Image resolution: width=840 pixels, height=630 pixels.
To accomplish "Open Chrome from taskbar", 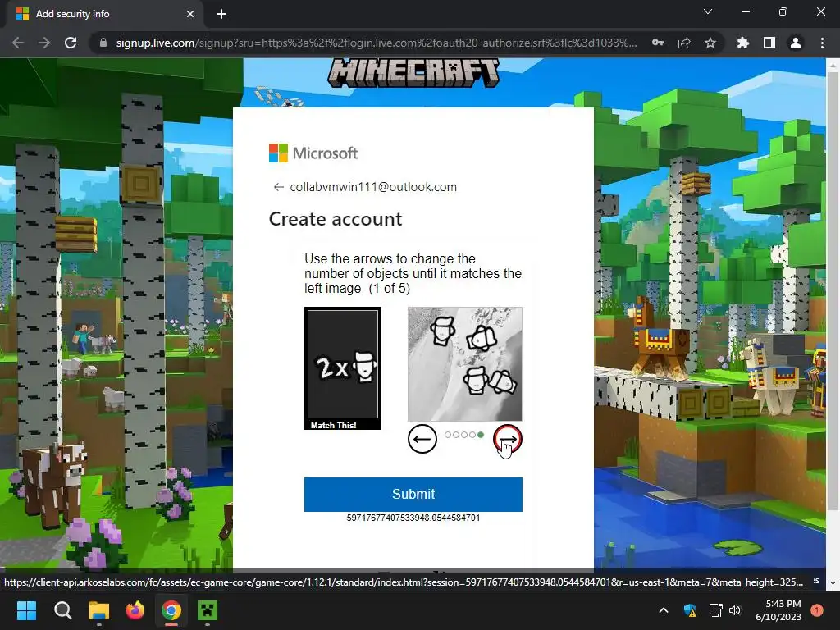I will (x=171, y=610).
